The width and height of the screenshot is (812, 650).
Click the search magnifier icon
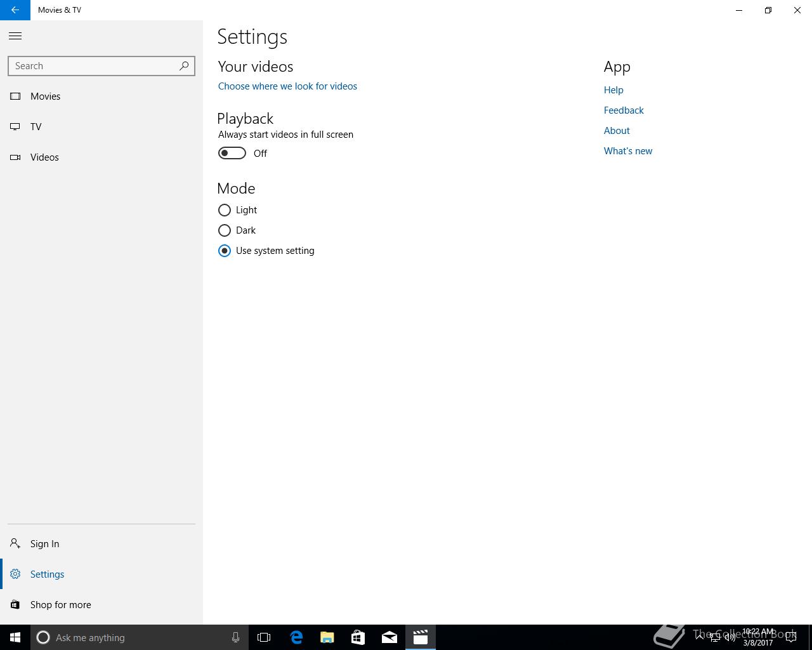point(184,66)
